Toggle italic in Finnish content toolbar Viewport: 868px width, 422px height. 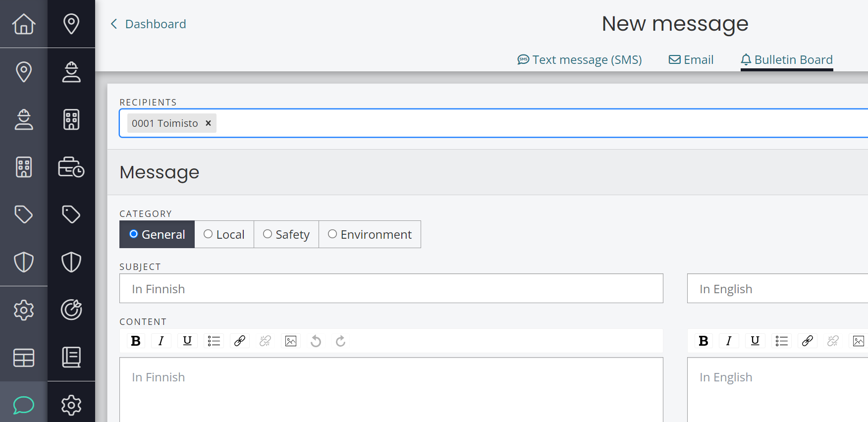tap(161, 341)
